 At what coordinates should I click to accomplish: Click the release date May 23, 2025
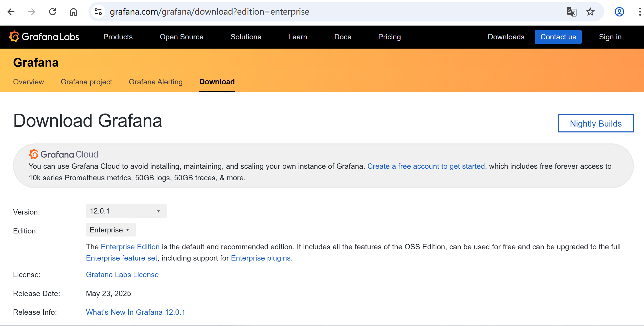109,294
